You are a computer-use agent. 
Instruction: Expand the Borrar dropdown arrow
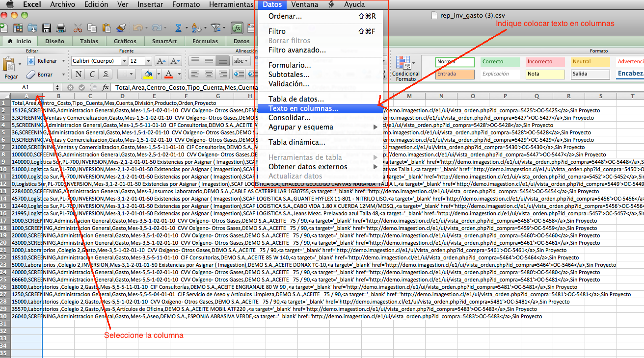click(x=63, y=75)
